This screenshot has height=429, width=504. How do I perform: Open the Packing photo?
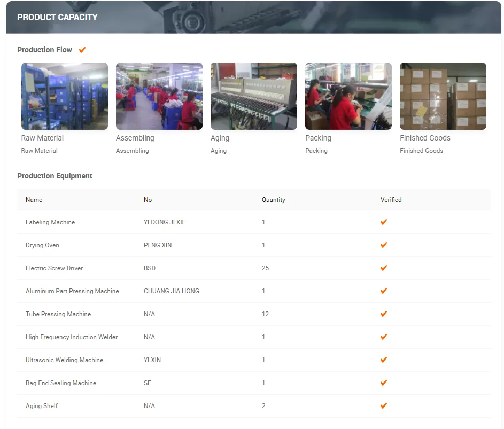(x=348, y=96)
